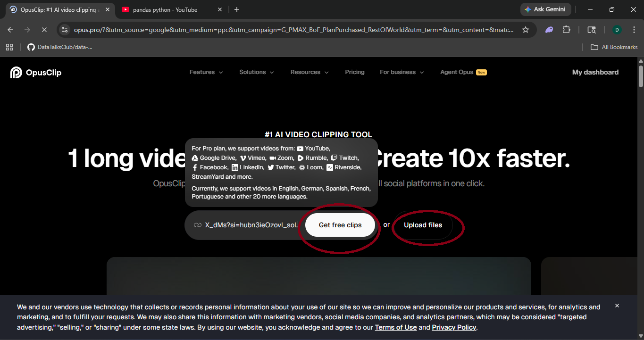Click the page vertical scrollbar thumb
The image size is (644, 340).
640,76
